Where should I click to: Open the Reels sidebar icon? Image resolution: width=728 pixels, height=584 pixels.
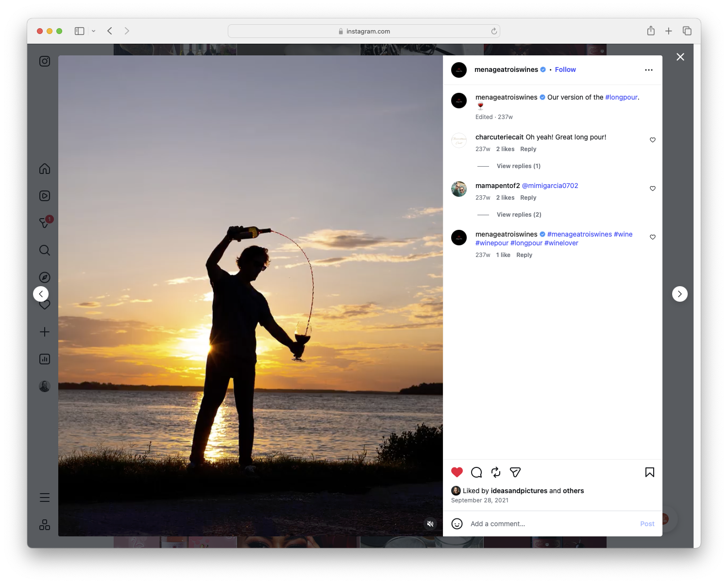[44, 195]
